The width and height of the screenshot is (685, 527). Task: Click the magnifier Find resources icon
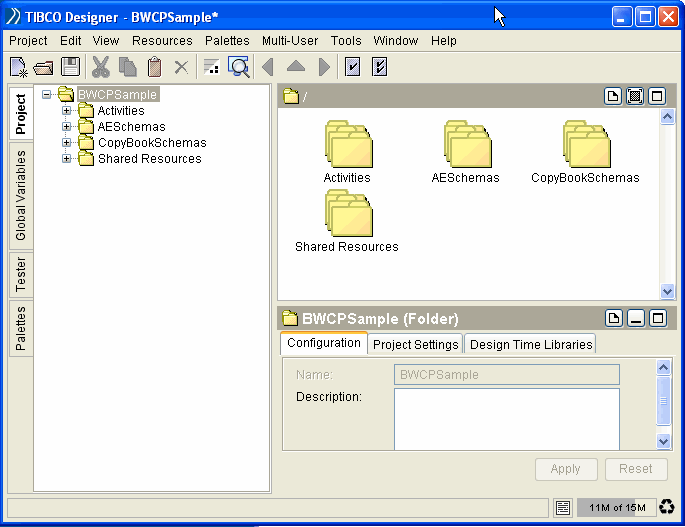click(x=239, y=67)
